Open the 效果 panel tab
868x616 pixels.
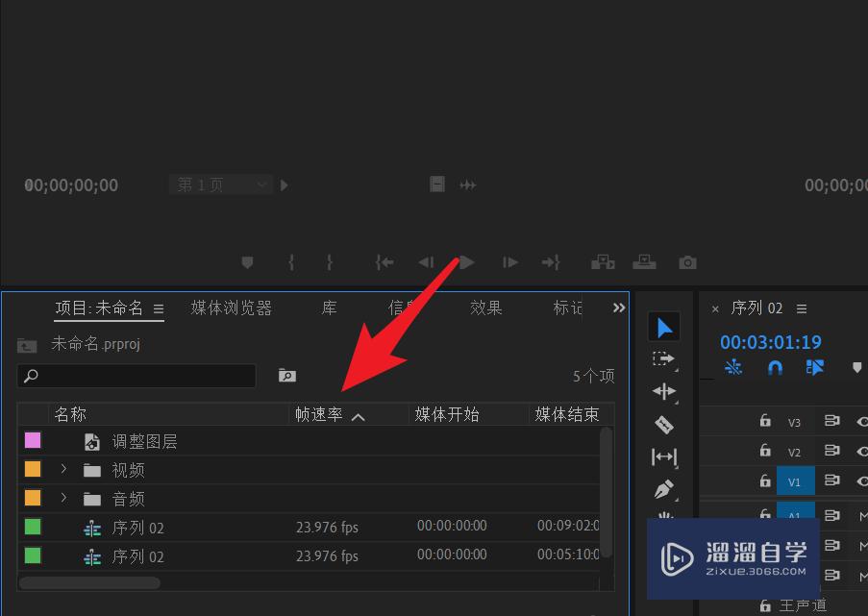pyautogui.click(x=486, y=308)
